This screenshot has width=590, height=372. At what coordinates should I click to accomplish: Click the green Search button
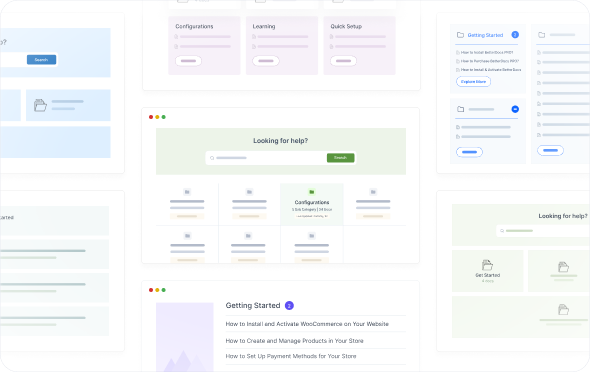341,158
